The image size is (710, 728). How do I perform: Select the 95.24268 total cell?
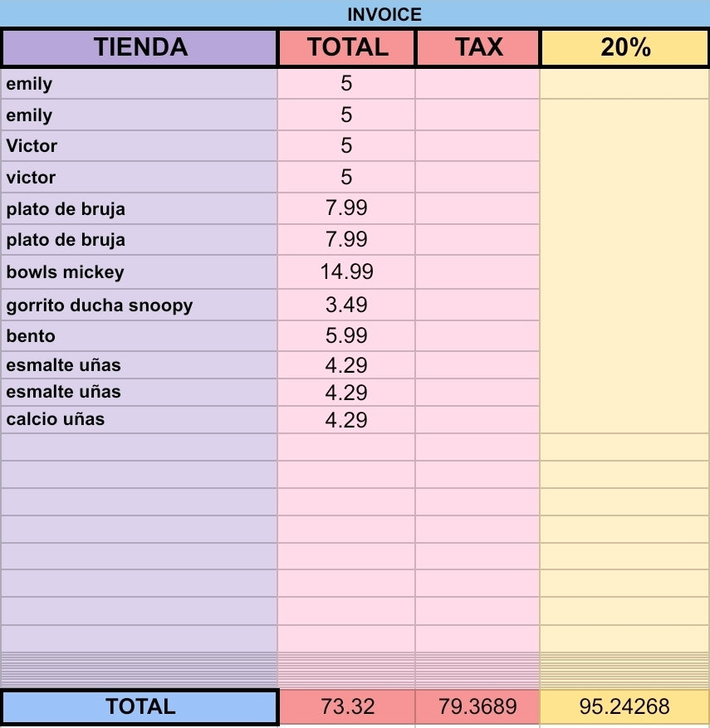tap(624, 706)
